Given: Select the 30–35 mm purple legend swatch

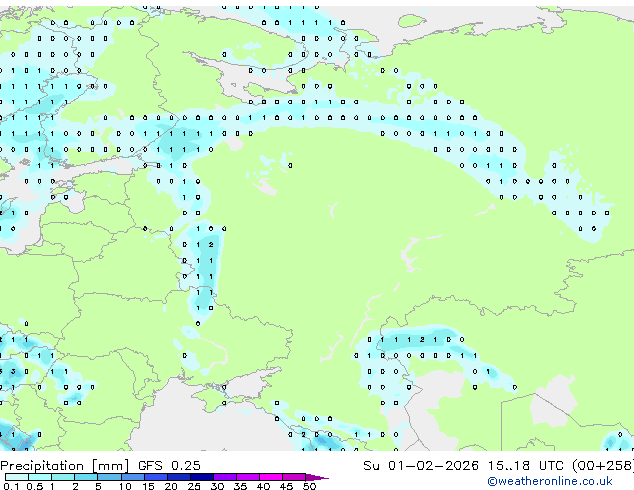Looking at the screenshot, I should 224,477.
